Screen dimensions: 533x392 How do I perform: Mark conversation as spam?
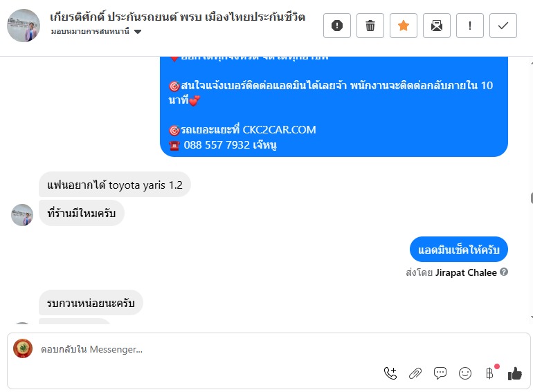pyautogui.click(x=337, y=26)
